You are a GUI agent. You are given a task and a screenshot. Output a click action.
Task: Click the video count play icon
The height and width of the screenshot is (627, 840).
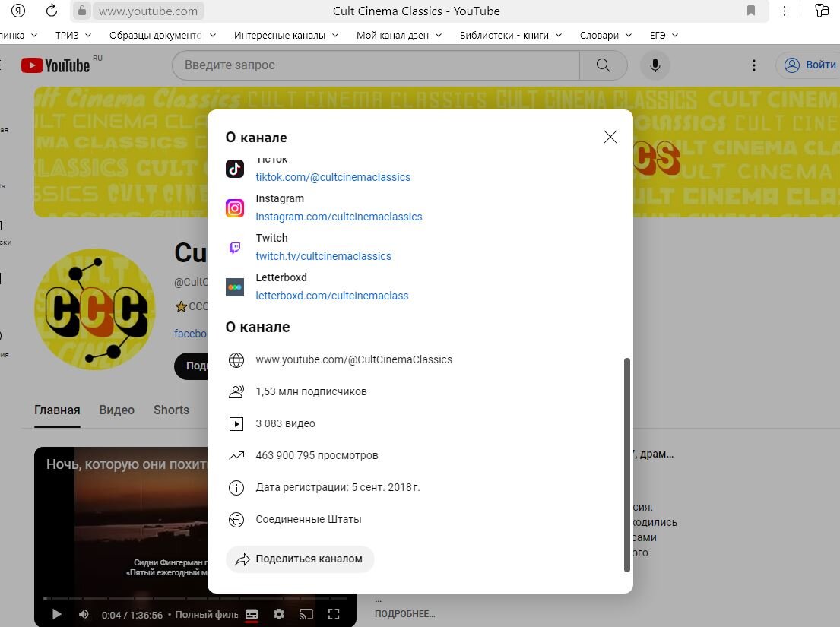(236, 424)
